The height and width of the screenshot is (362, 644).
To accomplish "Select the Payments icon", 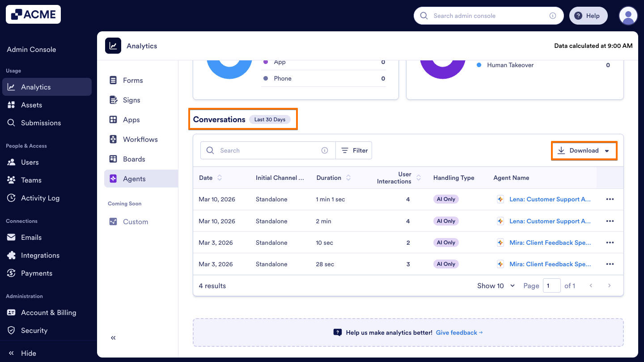I will coord(11,273).
